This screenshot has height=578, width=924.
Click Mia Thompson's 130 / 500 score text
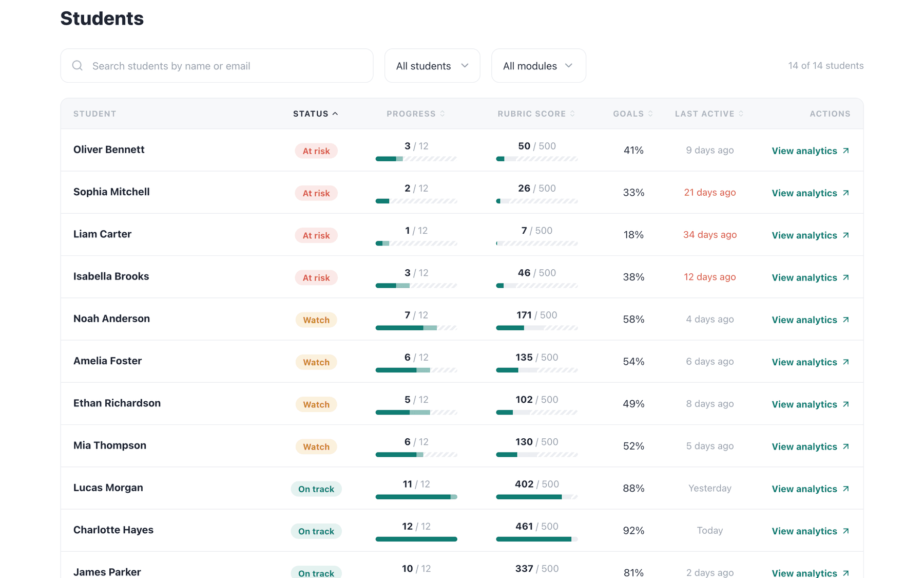pyautogui.click(x=537, y=442)
